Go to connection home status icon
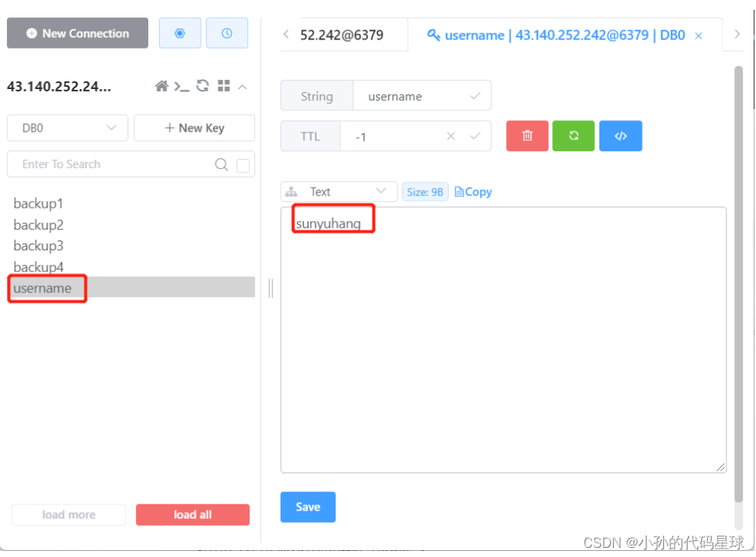Viewport: 756px width, 557px height. click(x=161, y=86)
